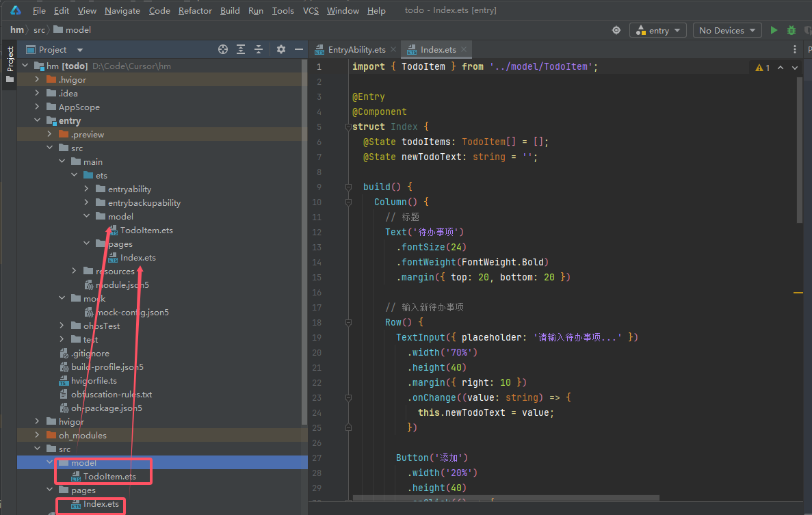The image size is (812, 515).
Task: Click the editor horizontal scrollbar
Action: 506,498
